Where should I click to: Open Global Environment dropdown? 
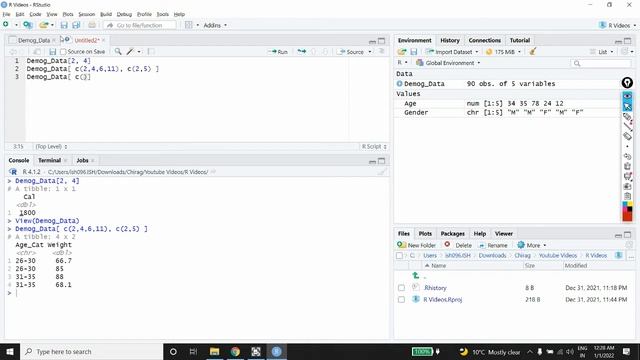click(448, 63)
